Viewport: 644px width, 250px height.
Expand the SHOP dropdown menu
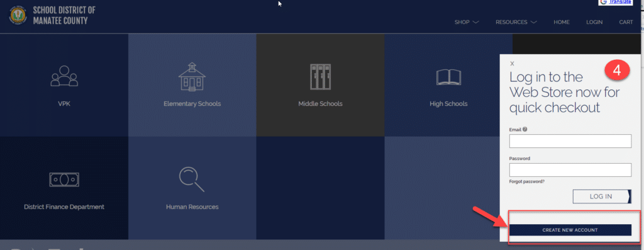(x=467, y=22)
